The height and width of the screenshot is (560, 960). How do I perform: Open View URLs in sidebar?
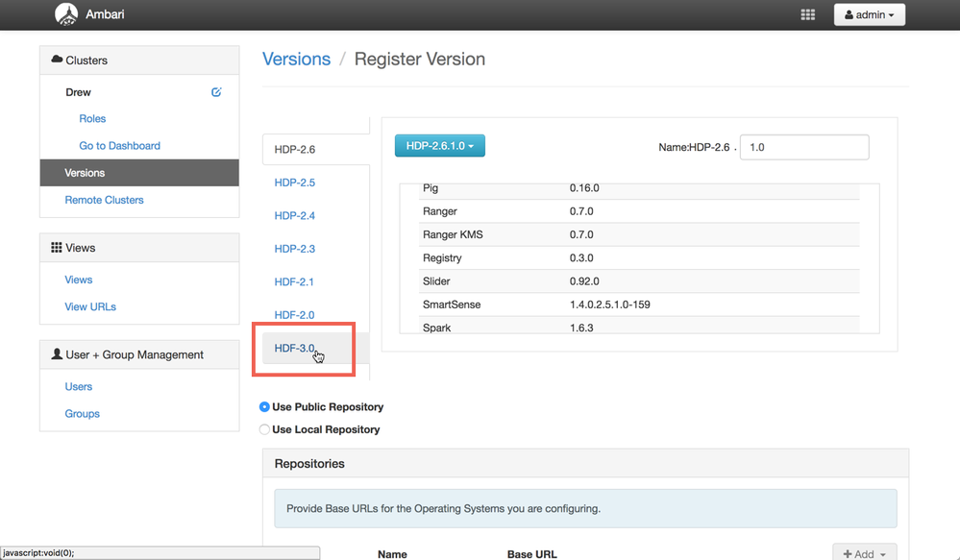(x=90, y=306)
